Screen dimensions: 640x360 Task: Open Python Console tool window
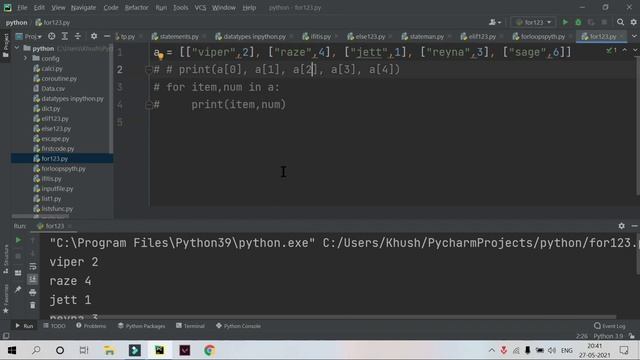(238, 326)
